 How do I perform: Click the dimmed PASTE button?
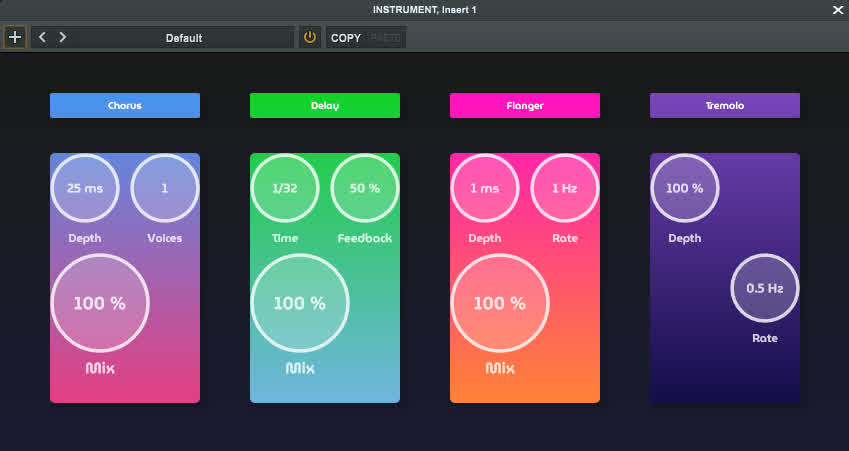384,38
